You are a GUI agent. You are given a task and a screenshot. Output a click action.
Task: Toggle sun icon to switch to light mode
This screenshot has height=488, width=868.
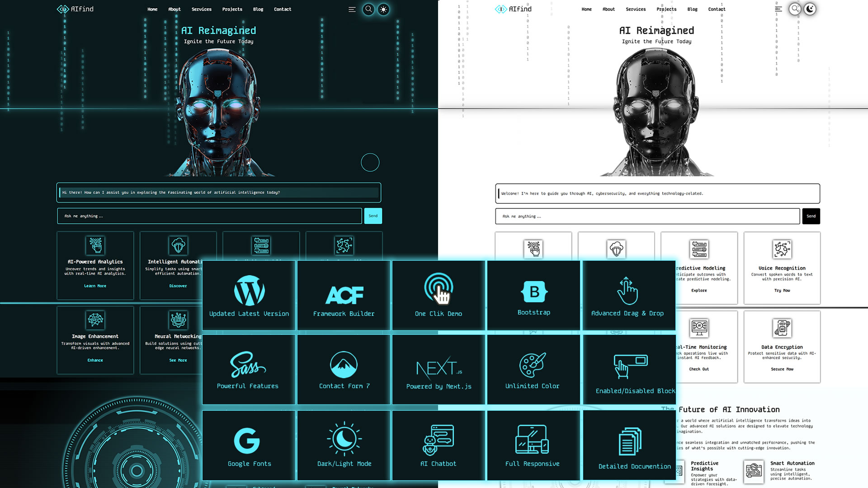click(x=383, y=9)
